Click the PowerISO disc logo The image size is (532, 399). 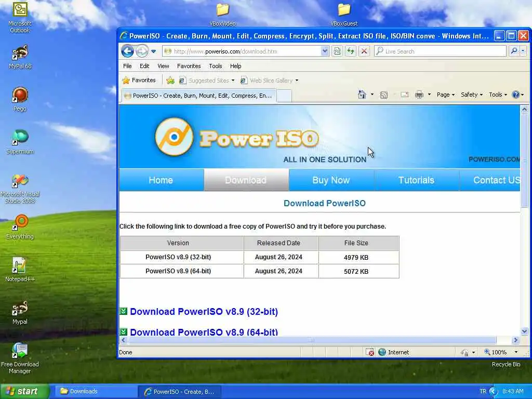pyautogui.click(x=175, y=137)
